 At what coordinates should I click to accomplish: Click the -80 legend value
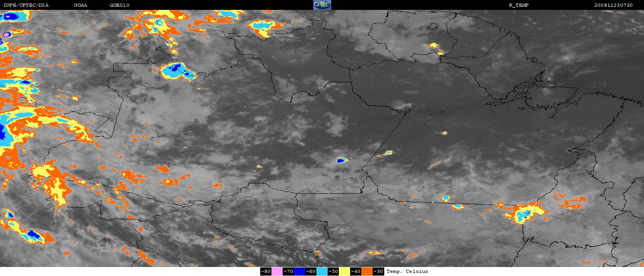[x=266, y=272]
